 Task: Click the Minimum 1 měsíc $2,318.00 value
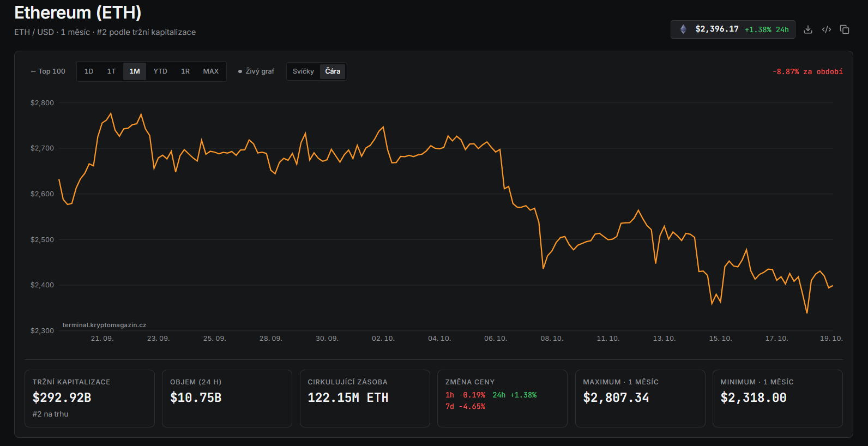click(754, 398)
